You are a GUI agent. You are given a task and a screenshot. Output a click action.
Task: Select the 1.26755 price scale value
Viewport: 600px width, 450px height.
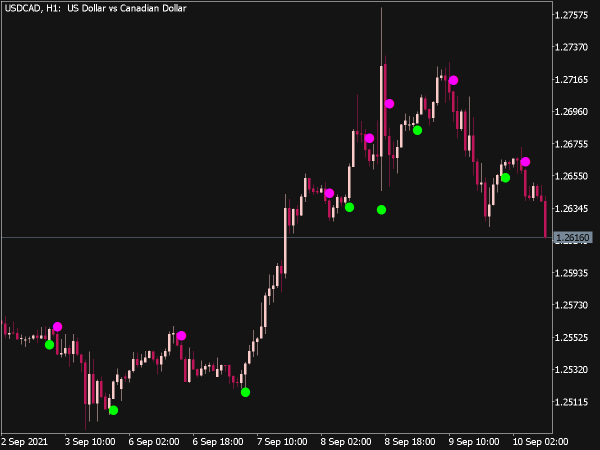click(571, 144)
